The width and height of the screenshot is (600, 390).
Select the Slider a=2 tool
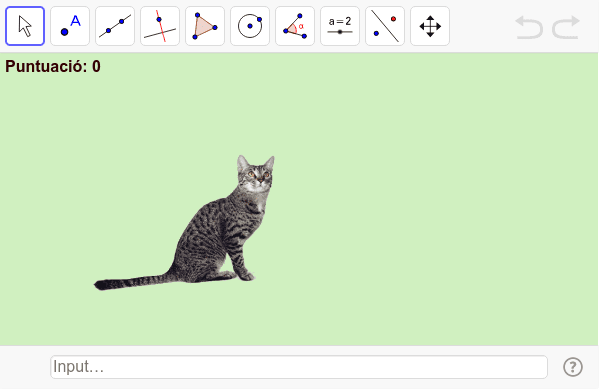pyautogui.click(x=340, y=26)
